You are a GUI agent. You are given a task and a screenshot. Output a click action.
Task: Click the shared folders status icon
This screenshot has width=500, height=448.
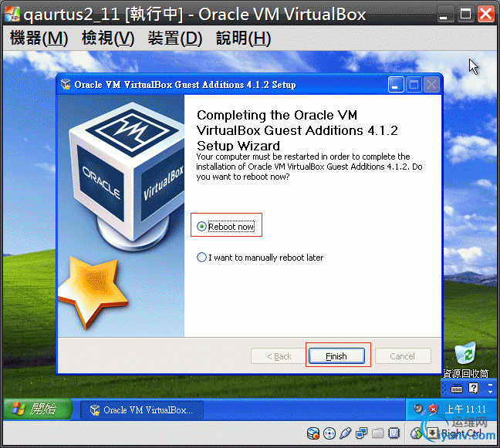point(378,433)
